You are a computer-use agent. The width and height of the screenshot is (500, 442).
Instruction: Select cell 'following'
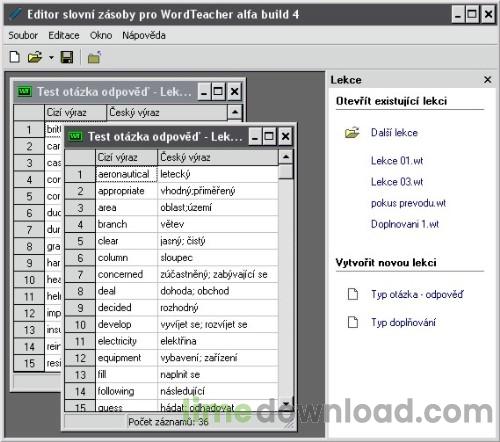[126, 391]
